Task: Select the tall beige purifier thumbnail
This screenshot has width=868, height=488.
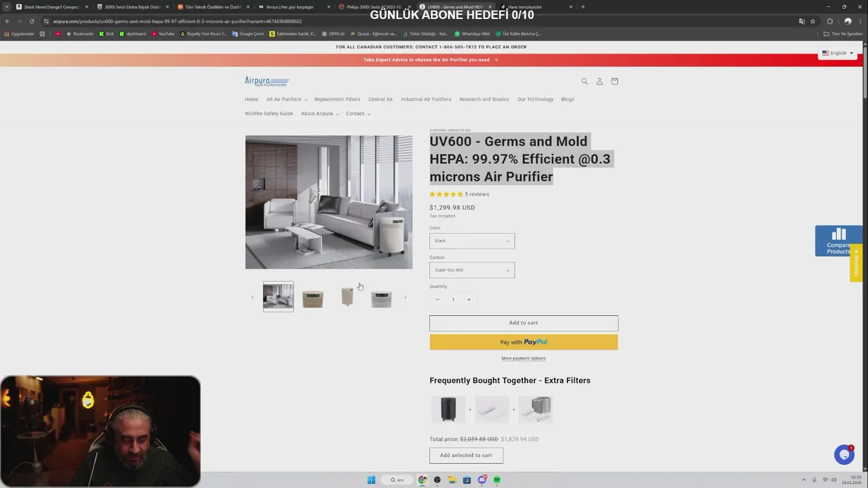Action: (347, 297)
